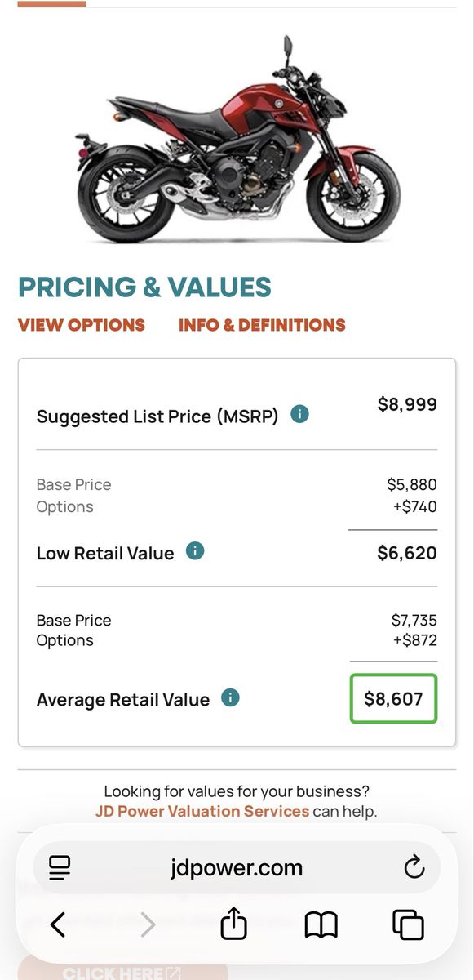Tap the Suggested List Price (MSRP) label

157,416
